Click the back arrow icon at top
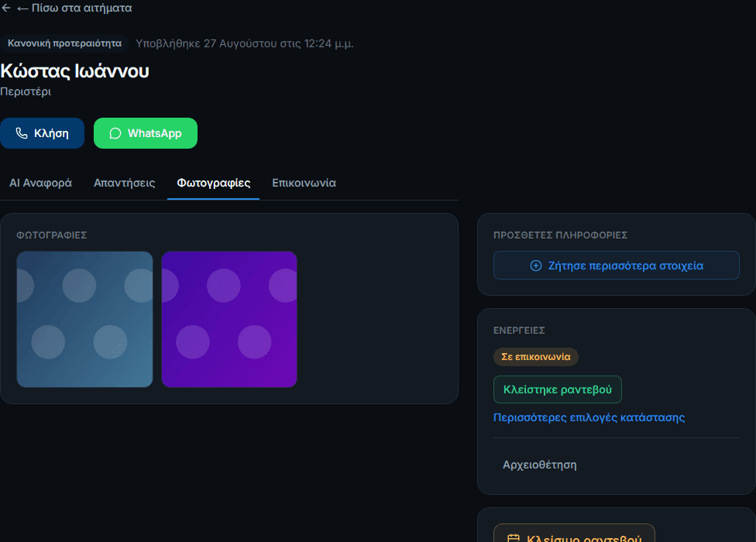This screenshot has height=542, width=756. coord(5,8)
